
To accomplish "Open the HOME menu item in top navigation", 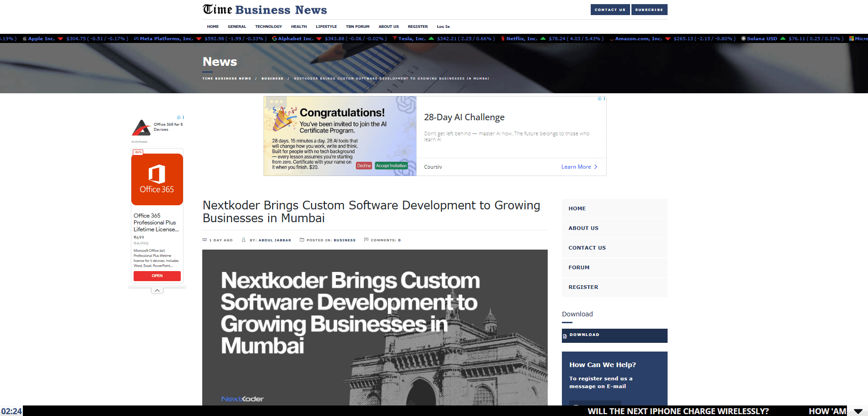I will click(213, 27).
